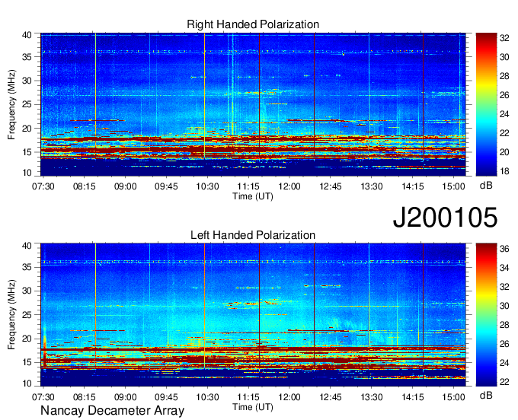Click the bottom plot's Frequency (MHz) axis label
The image size is (518, 420).
point(11,315)
